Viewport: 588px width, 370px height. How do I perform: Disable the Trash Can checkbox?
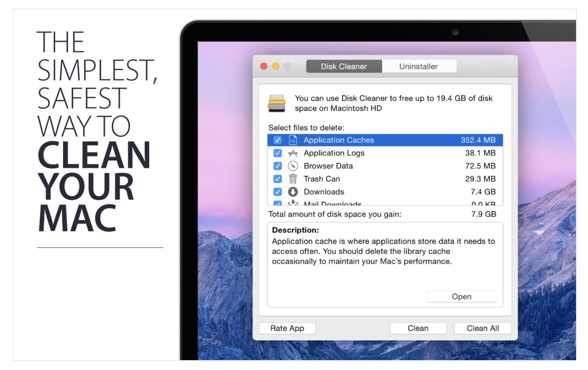(278, 179)
